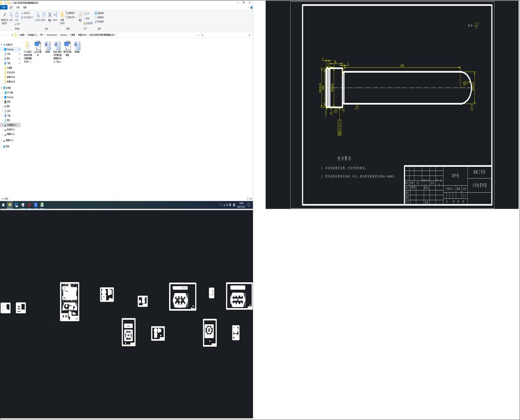The height and width of the screenshot is (420, 520).
Task: Collapse the Quick access tree node
Action: pos(2,44)
